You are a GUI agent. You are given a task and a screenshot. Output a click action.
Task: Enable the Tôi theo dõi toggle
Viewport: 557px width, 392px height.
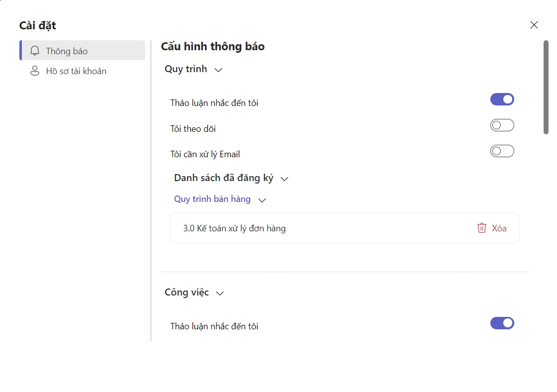[x=502, y=125]
